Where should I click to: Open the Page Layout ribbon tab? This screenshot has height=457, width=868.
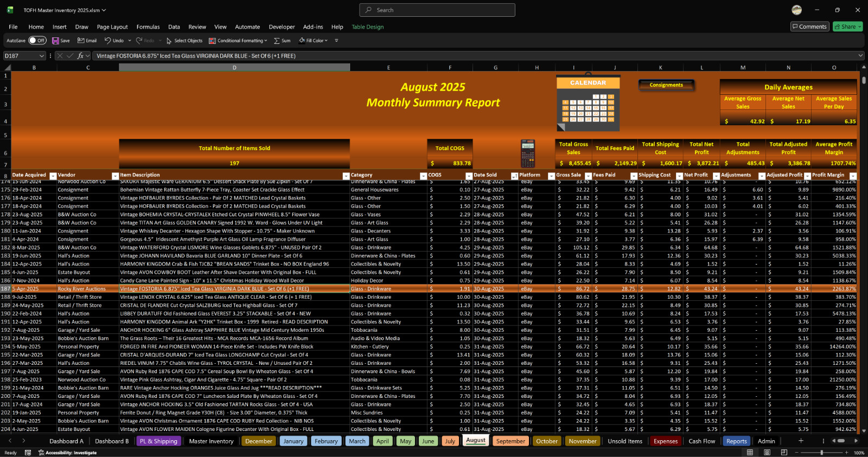tap(112, 27)
